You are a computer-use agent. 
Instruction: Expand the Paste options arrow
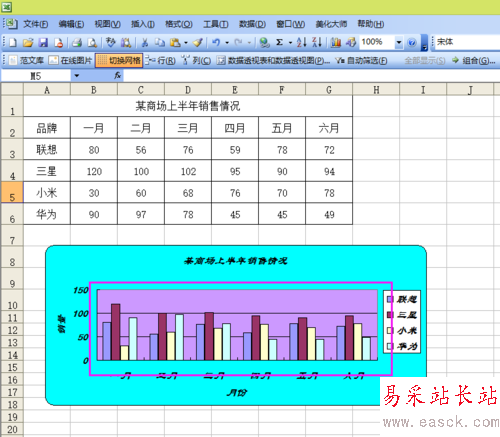coord(186,43)
